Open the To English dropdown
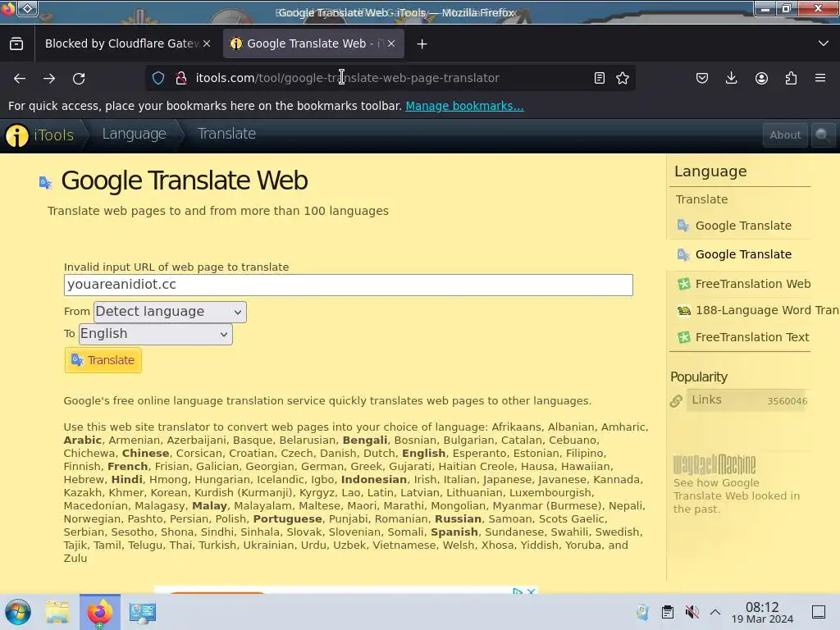The width and height of the screenshot is (840, 630). (x=155, y=335)
